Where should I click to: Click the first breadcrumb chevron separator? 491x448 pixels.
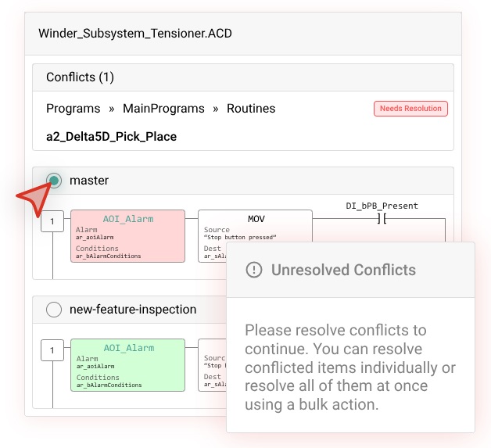click(x=112, y=109)
